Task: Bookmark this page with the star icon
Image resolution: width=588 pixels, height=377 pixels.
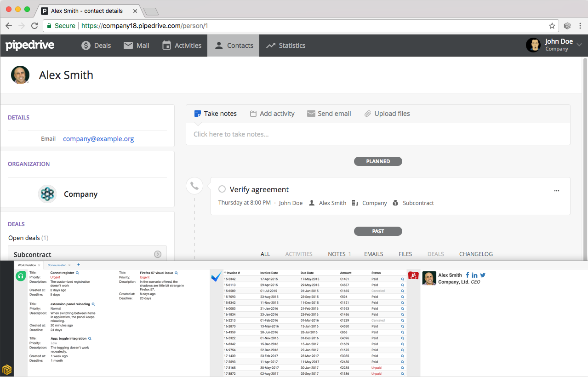Action: (x=552, y=26)
